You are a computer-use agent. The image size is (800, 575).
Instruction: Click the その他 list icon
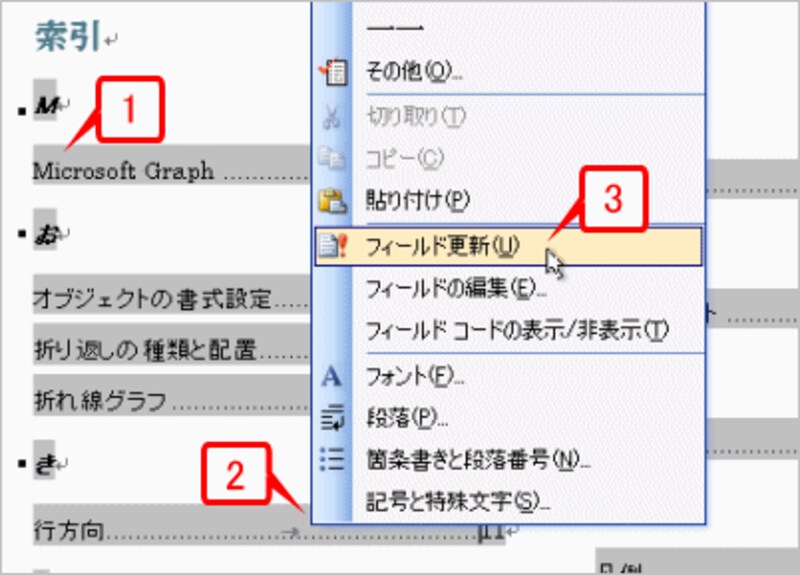(333, 71)
